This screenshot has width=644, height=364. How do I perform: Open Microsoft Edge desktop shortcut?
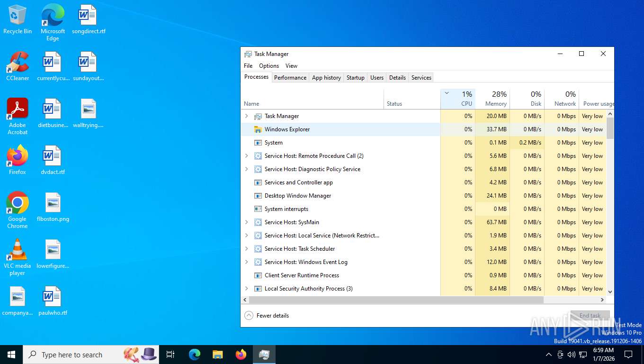[53, 23]
